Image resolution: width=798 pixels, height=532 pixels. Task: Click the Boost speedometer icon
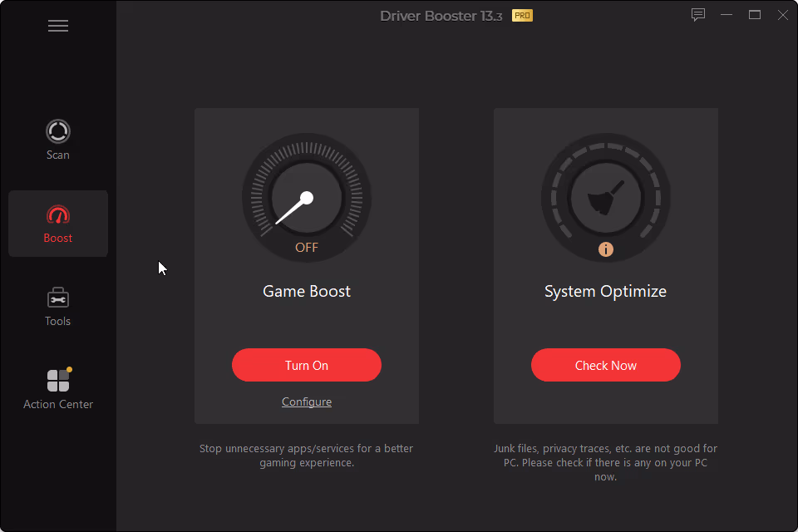[x=58, y=214]
